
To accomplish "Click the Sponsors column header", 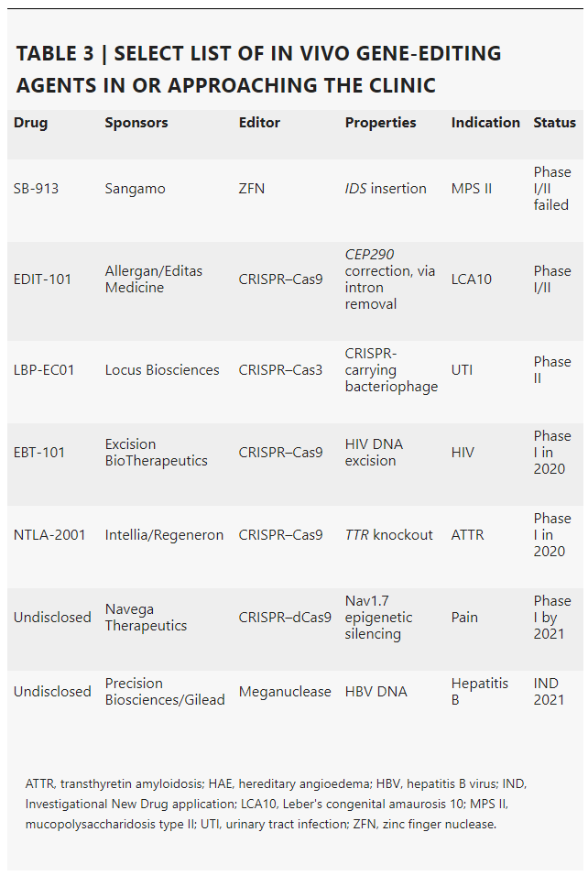I will (x=136, y=123).
